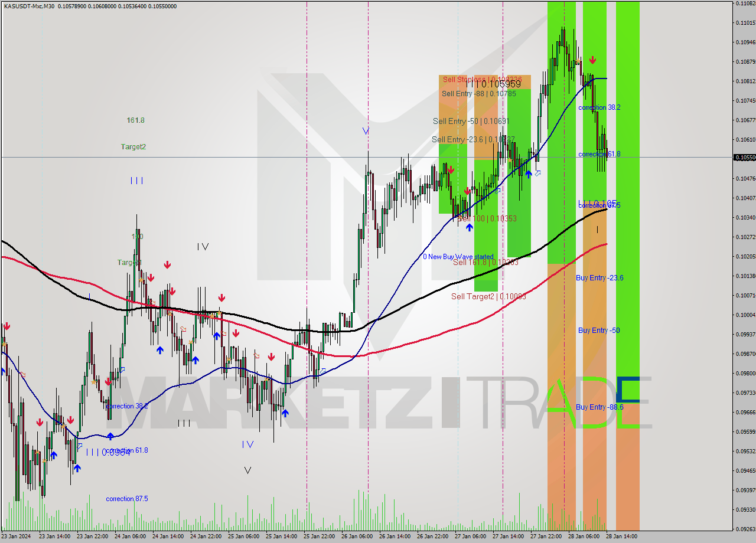756x543 pixels.
Task: Click the 'Sell Entry -23.6' level label
Action: tap(473, 139)
